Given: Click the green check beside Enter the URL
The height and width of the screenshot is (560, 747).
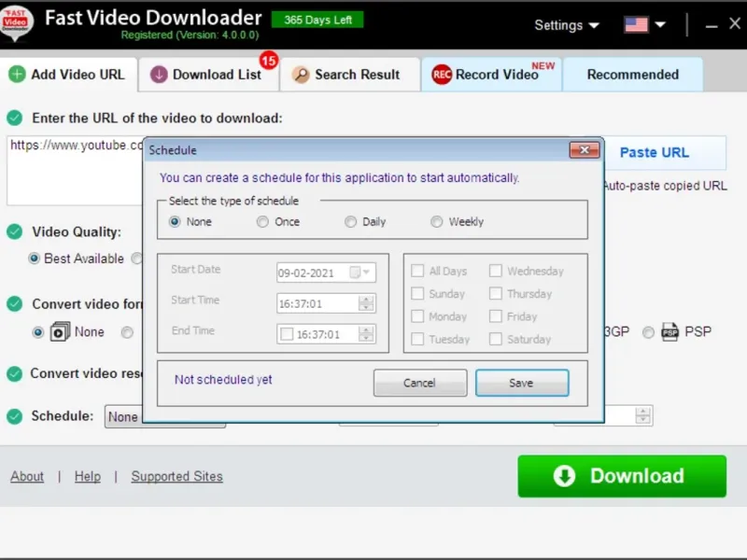Looking at the screenshot, I should [15, 118].
